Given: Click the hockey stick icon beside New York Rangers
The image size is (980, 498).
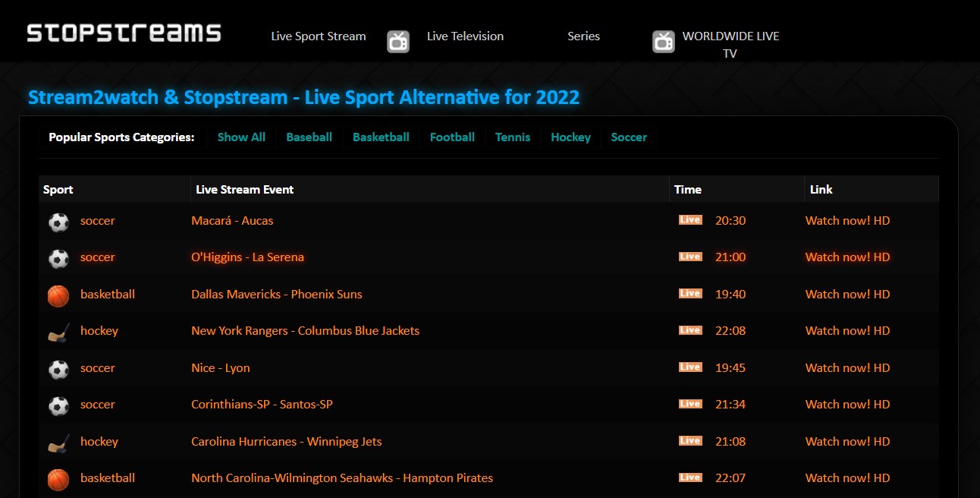Looking at the screenshot, I should click(58, 332).
